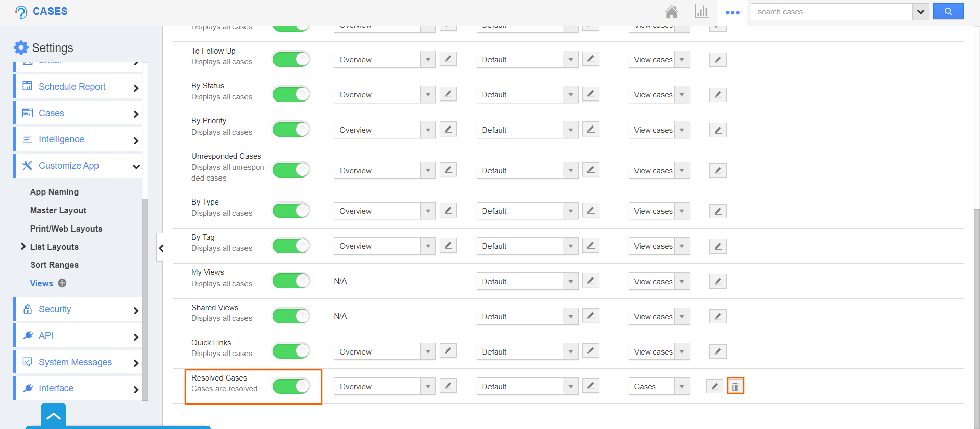Open the reports bar chart icon
This screenshot has width=980, height=429.
click(x=702, y=12)
